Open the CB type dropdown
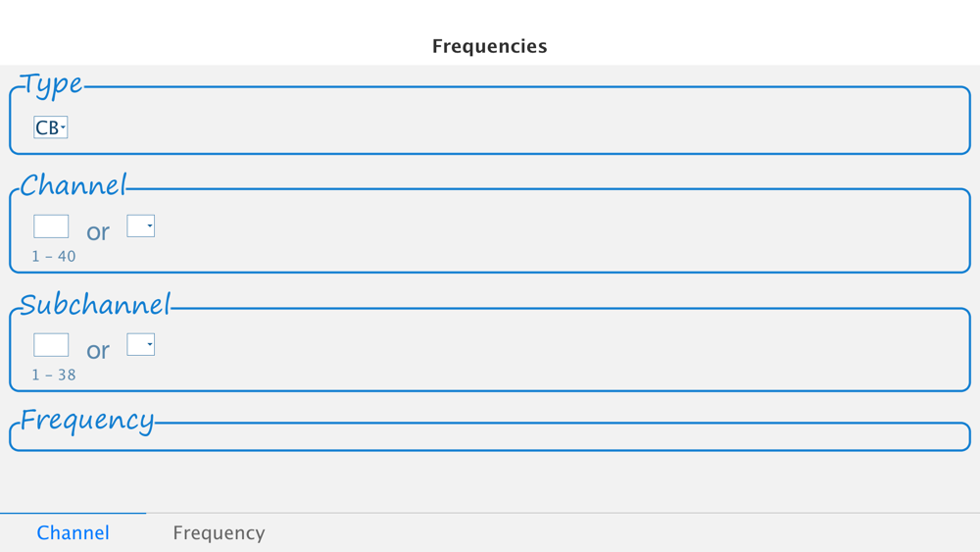This screenshot has width=980, height=552. coord(51,127)
